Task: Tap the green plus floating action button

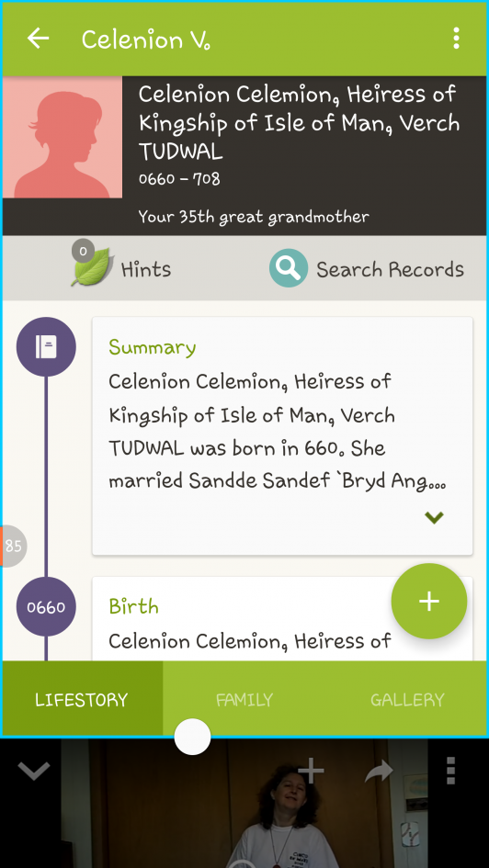Action: (x=429, y=602)
